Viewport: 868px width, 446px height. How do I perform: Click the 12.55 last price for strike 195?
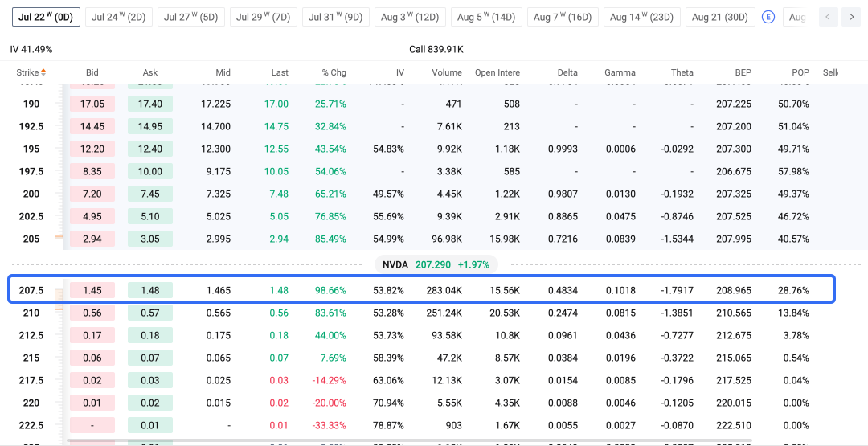[276, 149]
